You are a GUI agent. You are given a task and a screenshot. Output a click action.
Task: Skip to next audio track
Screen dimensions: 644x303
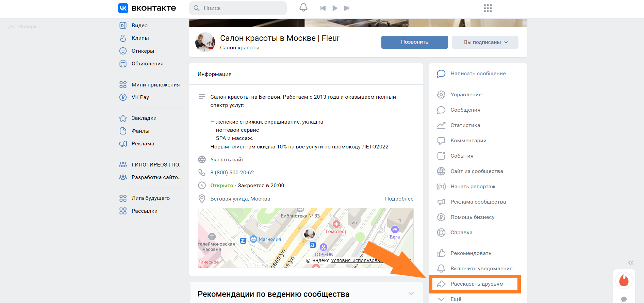point(347,8)
